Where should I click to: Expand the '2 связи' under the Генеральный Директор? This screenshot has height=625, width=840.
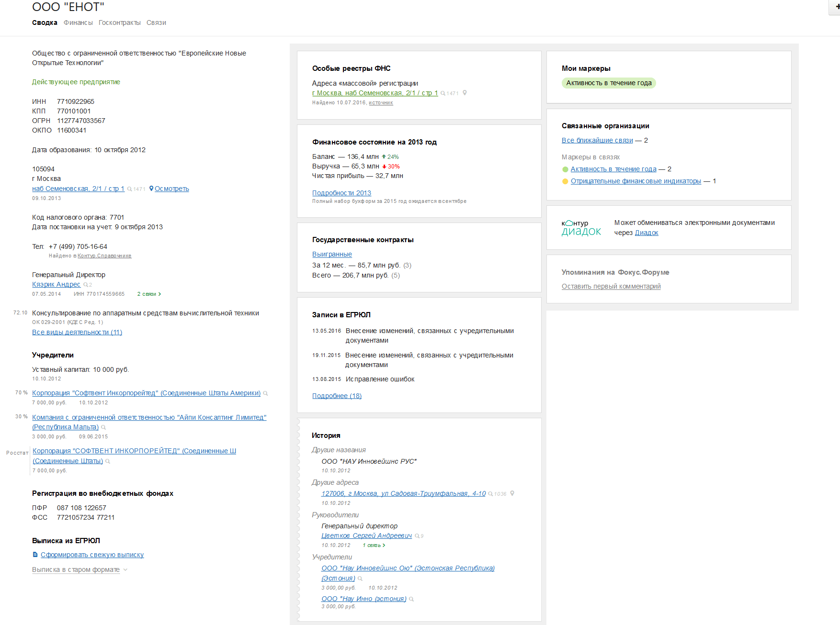[149, 294]
